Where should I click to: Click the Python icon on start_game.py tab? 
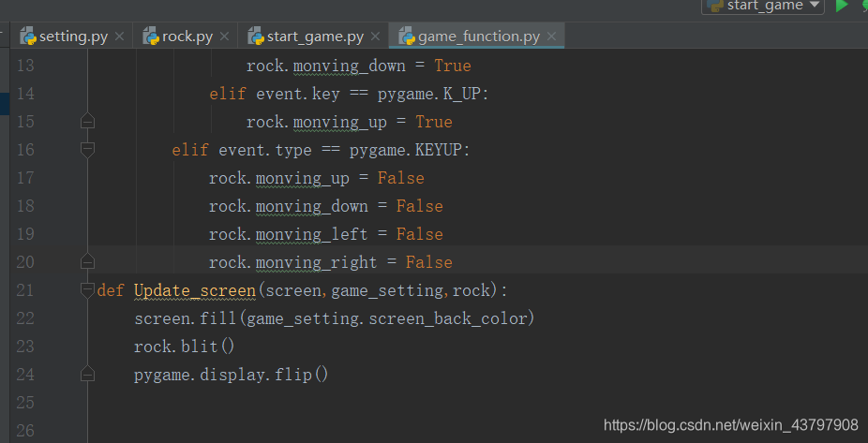coord(256,37)
